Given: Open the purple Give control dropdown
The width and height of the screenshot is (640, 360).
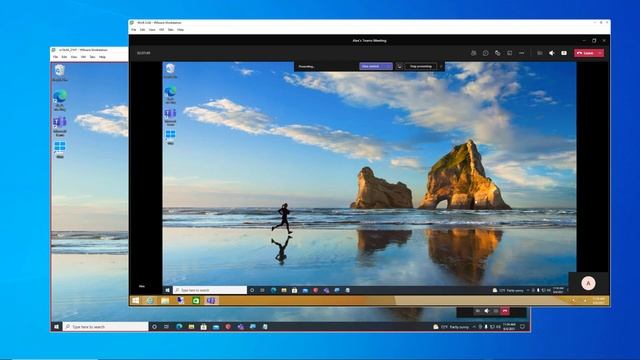Looking at the screenshot, I should [376, 66].
